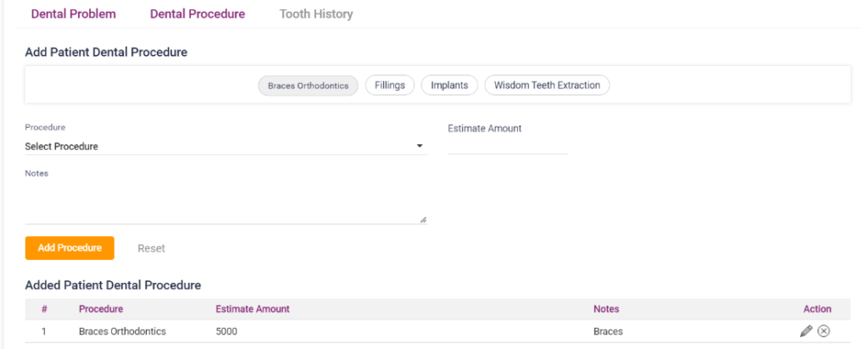Click into the Estimate Amount field

click(507, 146)
